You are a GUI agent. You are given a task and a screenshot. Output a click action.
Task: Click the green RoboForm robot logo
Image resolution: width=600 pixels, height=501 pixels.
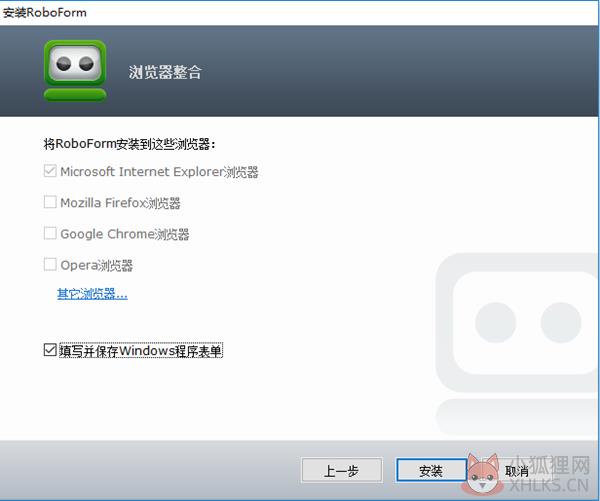[75, 71]
